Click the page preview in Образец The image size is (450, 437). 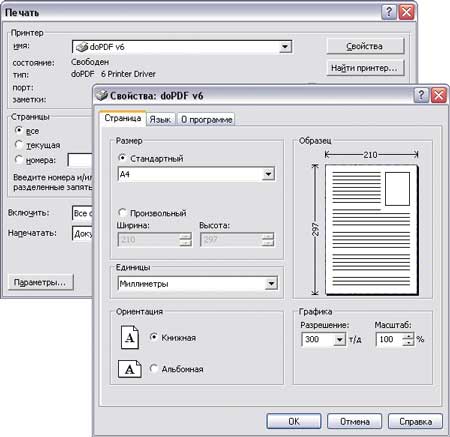click(371, 230)
